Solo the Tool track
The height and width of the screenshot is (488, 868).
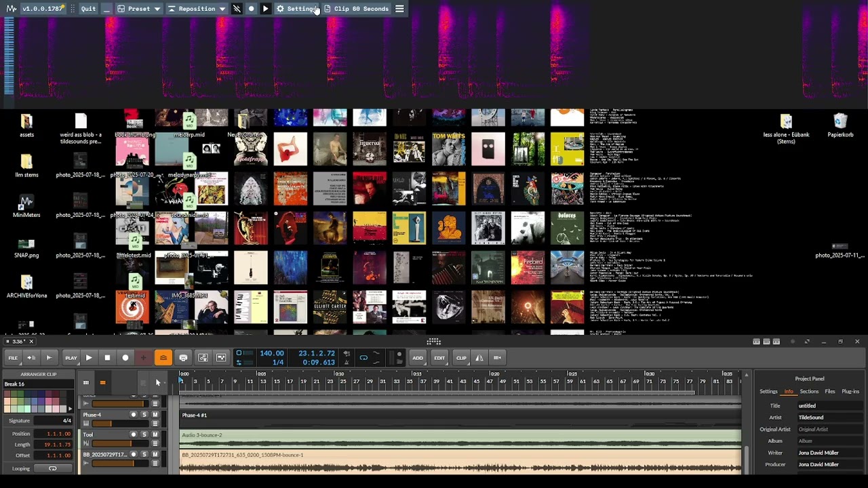[144, 434]
